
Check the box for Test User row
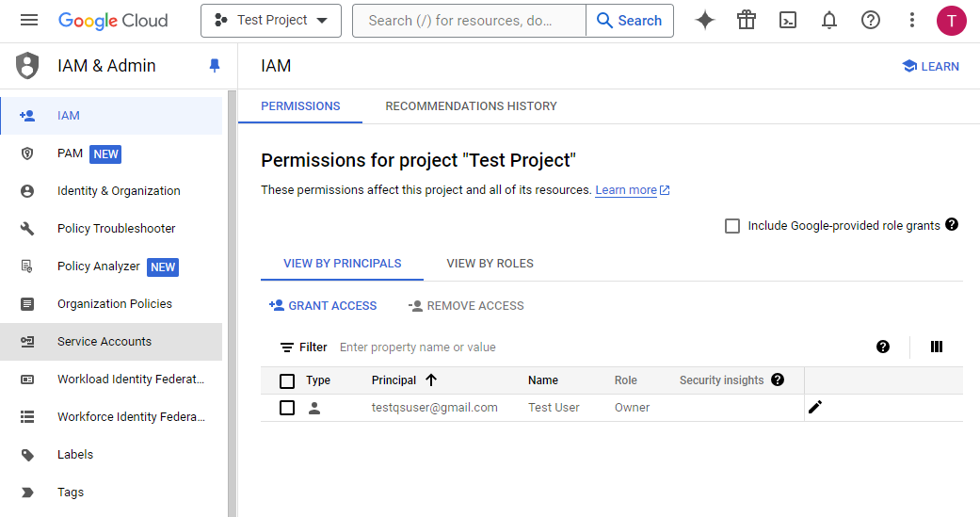[x=287, y=408]
